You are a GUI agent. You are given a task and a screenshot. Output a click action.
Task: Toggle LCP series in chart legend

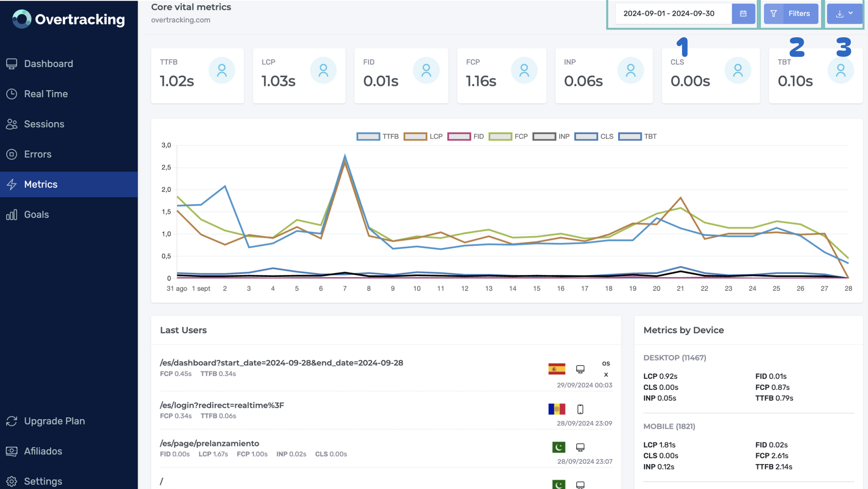tap(423, 136)
